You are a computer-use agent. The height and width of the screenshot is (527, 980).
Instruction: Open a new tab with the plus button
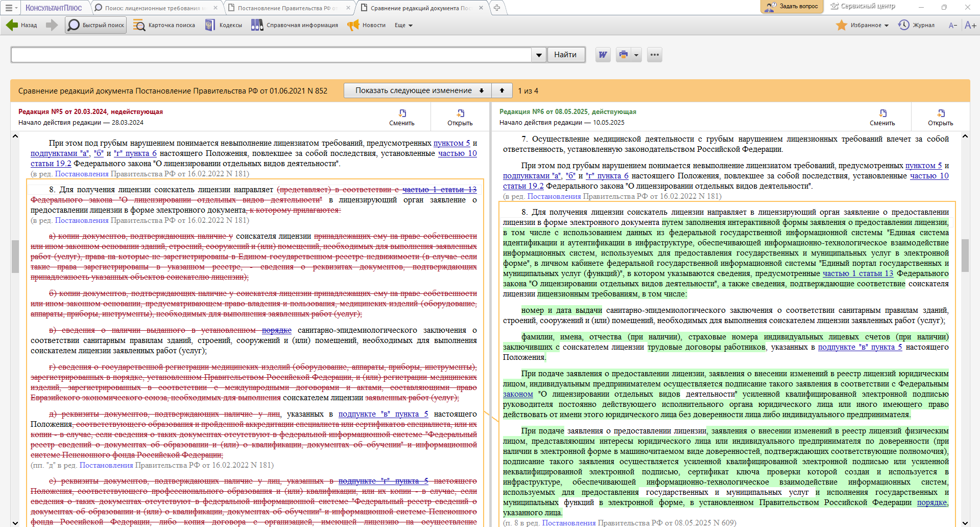coord(497,8)
